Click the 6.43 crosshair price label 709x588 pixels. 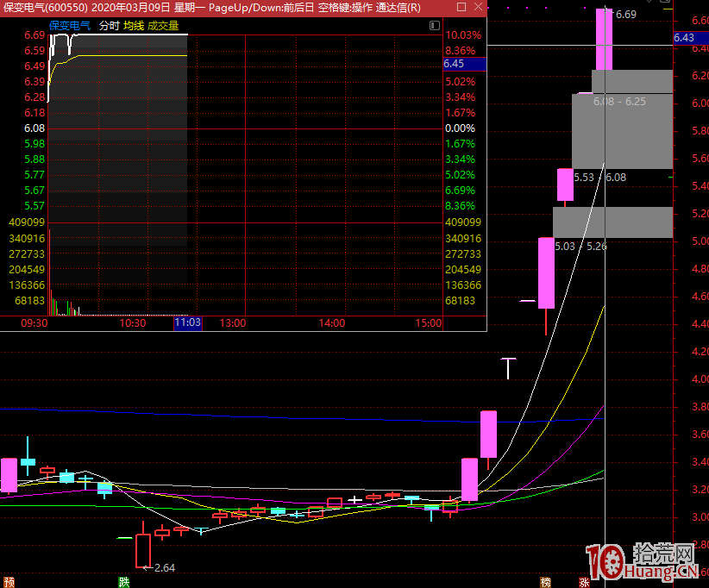click(x=689, y=38)
